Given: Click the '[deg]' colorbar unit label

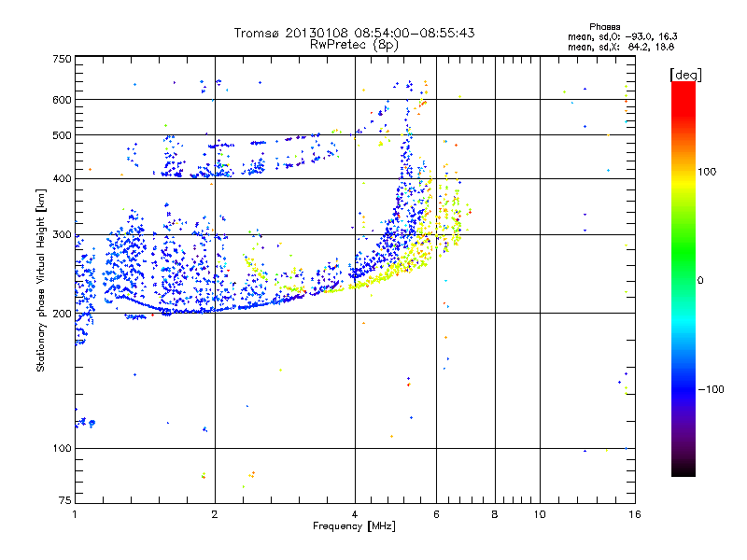Looking at the screenshot, I should [x=685, y=75].
